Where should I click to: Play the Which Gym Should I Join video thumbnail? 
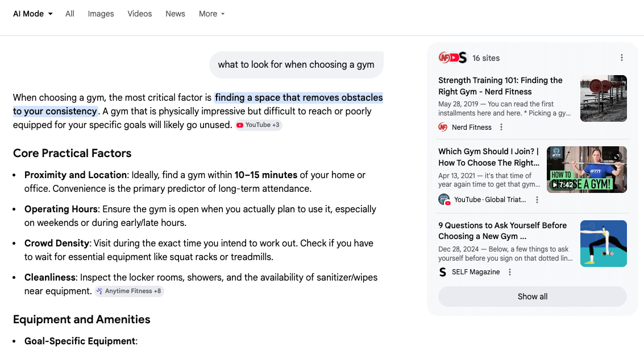587,170
